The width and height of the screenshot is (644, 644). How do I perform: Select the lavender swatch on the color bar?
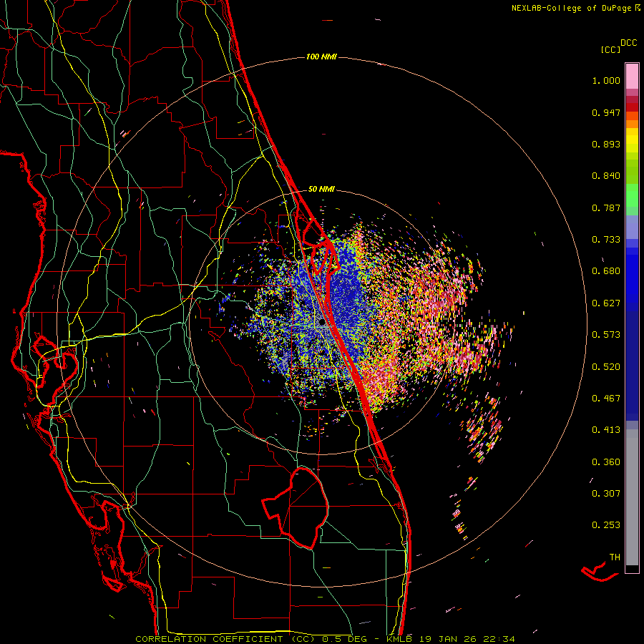[x=632, y=227]
